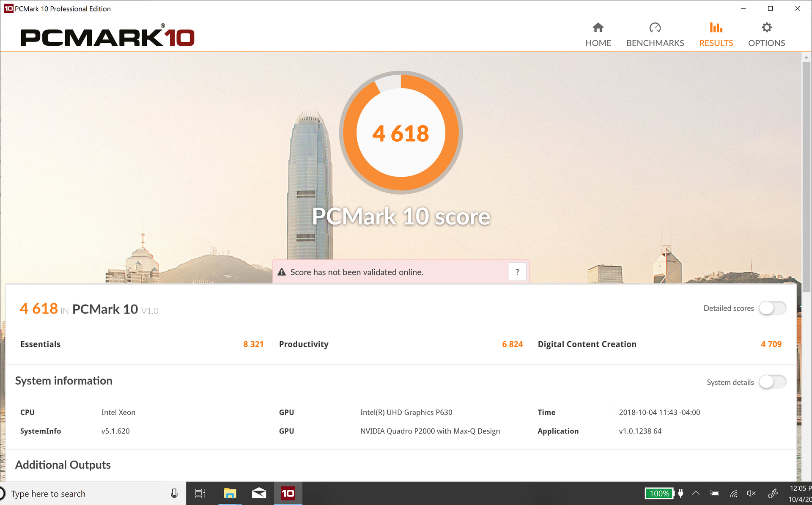Click the question mark help button
The height and width of the screenshot is (505, 812).
(x=517, y=272)
